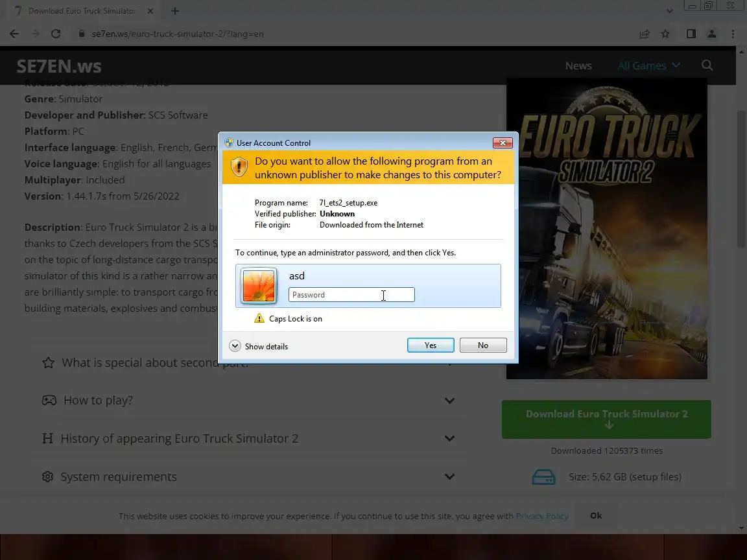Click the chevron on System requirements row

click(449, 476)
